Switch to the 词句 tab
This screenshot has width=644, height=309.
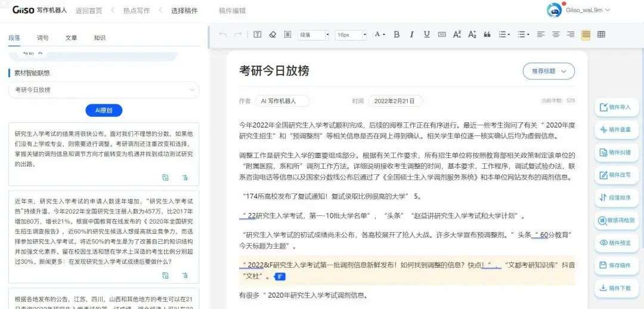click(43, 38)
